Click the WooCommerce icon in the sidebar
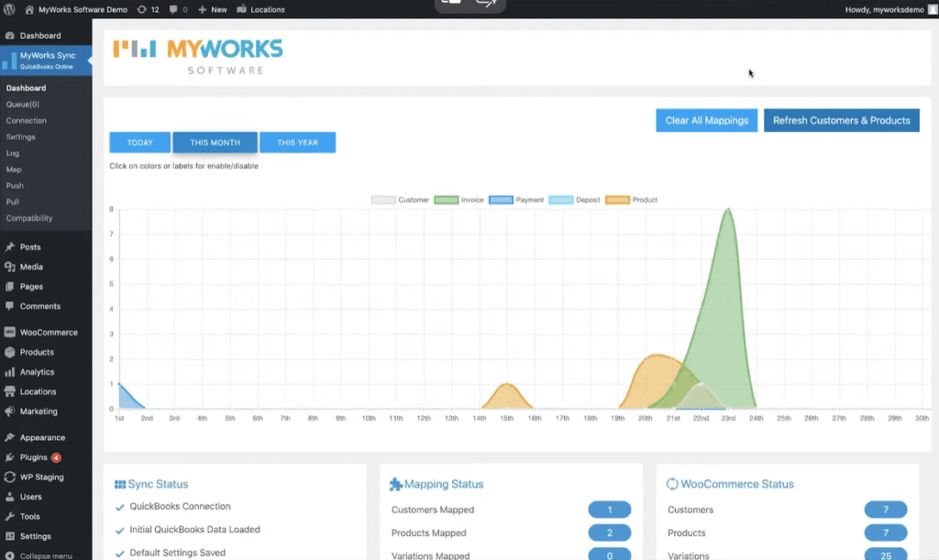Screen dimensions: 939x560 (9, 332)
